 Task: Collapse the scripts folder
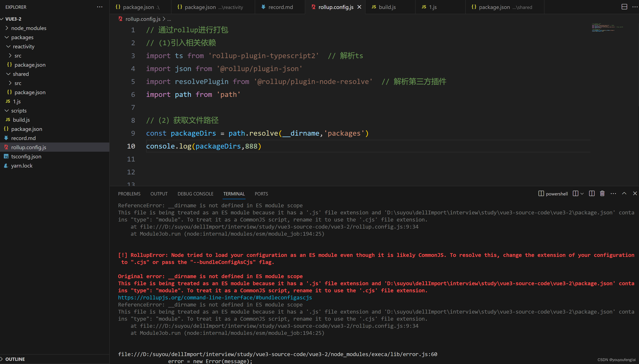pos(7,110)
